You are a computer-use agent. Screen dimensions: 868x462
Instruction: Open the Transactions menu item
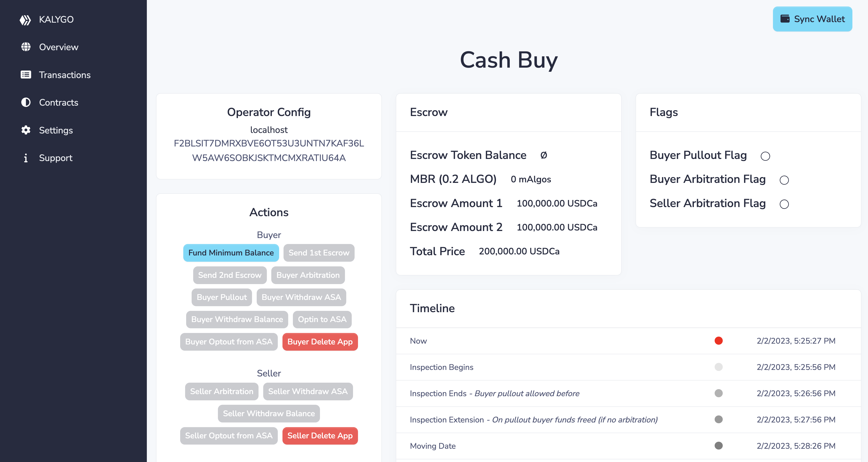(x=65, y=75)
